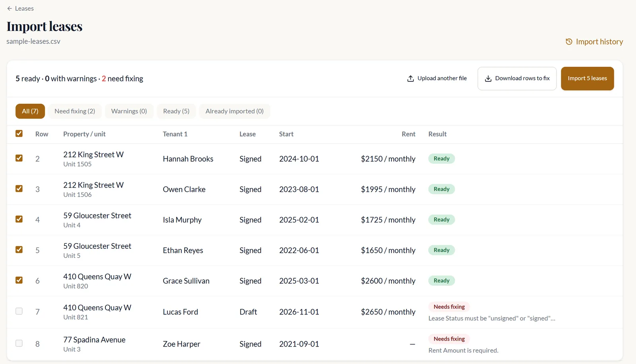Select the All (7) filter tab

(x=30, y=111)
